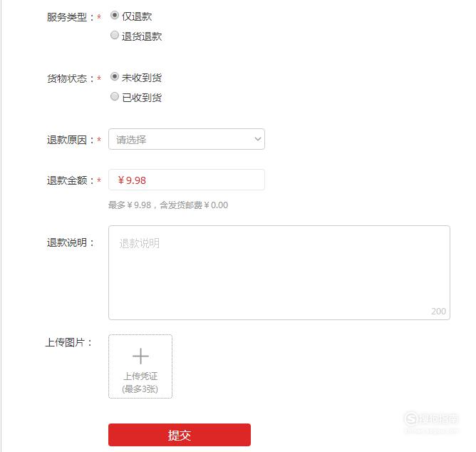476x452 pixels.
Task: Focus the 退款金额 field showing ¥9.98
Action: tap(187, 180)
